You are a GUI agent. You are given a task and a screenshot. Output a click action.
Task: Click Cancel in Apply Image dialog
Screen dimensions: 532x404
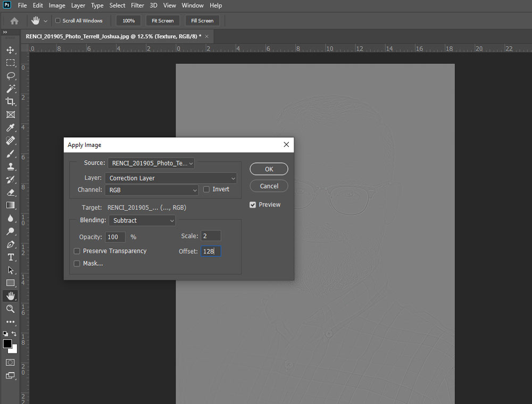[x=269, y=186]
